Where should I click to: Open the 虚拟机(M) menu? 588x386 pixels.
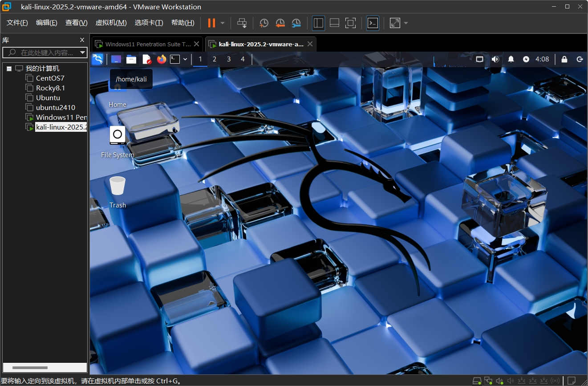[x=111, y=23]
